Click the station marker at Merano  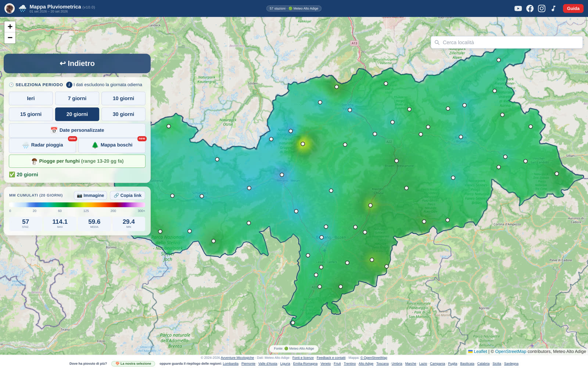[x=282, y=175]
